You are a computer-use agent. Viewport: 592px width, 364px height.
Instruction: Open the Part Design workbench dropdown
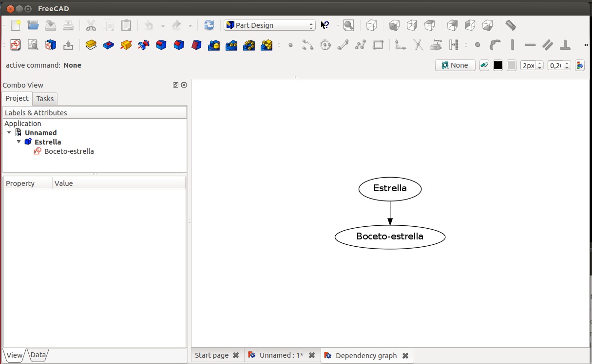[269, 25]
